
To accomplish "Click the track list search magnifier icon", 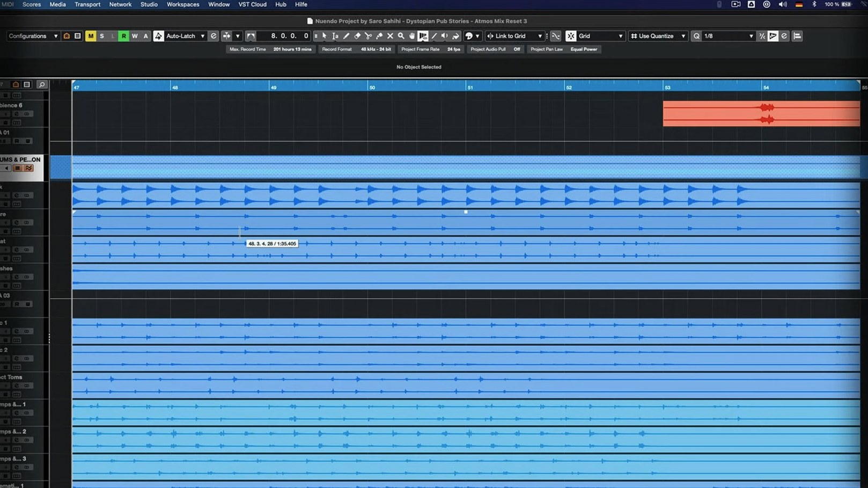I will [x=42, y=85].
